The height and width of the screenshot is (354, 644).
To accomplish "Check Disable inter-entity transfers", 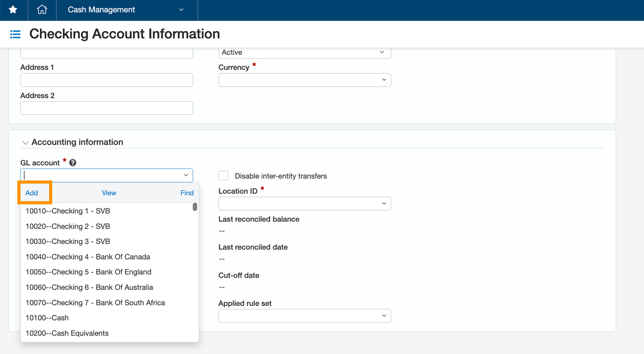I will click(x=223, y=176).
